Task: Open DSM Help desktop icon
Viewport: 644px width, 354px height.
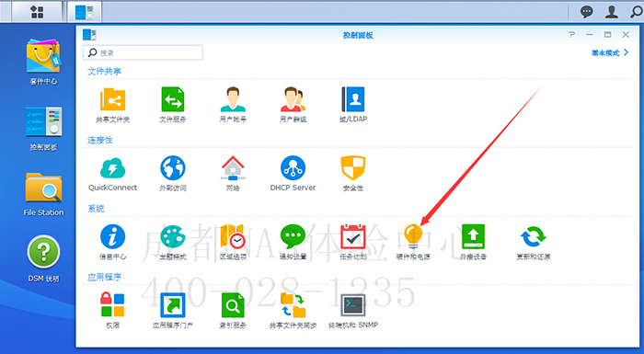Action: (43, 252)
